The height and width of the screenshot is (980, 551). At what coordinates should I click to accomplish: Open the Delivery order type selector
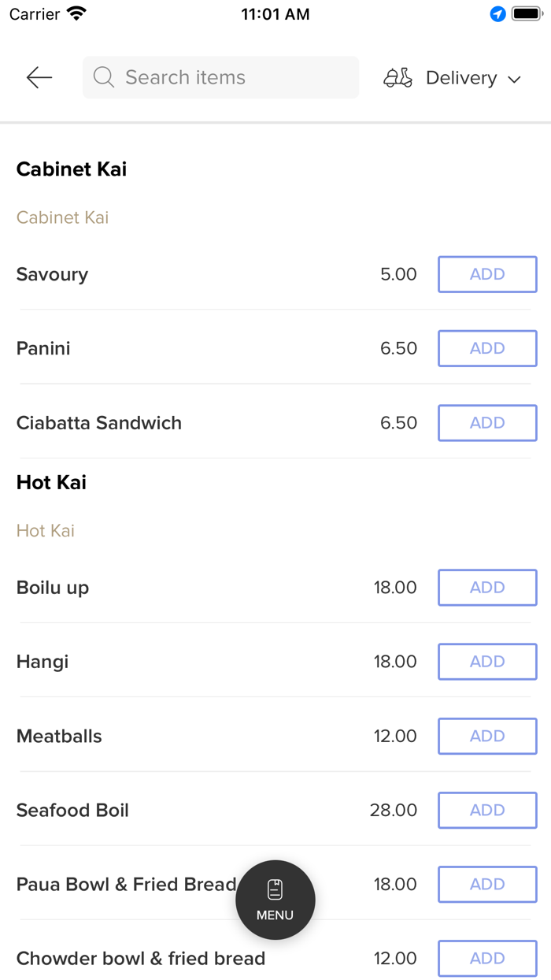461,78
